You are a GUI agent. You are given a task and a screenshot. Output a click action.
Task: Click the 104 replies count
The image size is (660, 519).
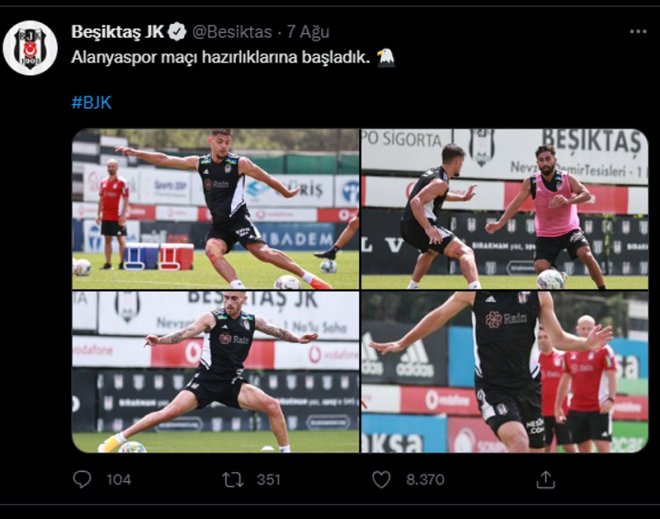click(x=119, y=480)
